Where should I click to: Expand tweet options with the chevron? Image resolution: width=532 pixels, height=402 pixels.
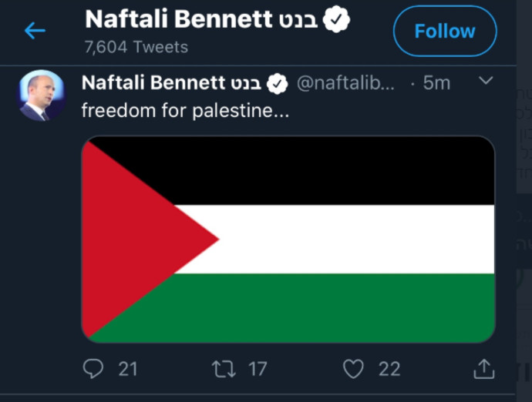486,80
